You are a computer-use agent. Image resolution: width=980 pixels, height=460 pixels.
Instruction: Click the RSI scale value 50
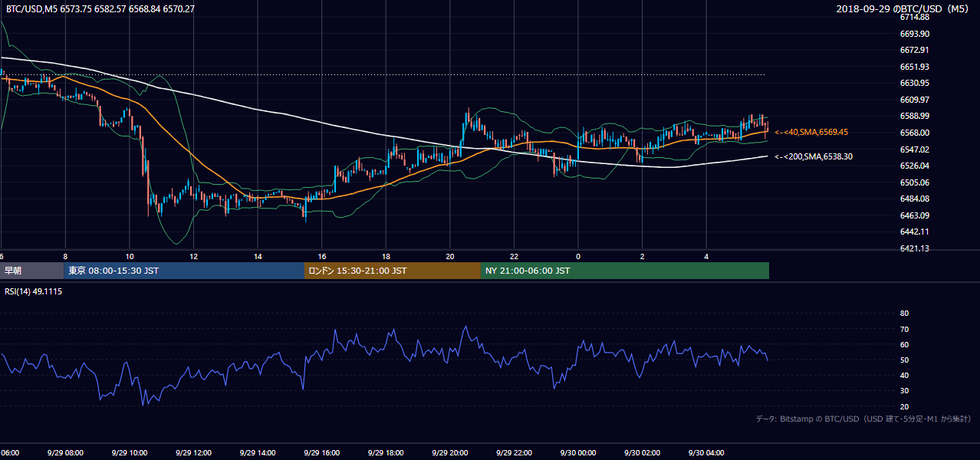tap(904, 360)
